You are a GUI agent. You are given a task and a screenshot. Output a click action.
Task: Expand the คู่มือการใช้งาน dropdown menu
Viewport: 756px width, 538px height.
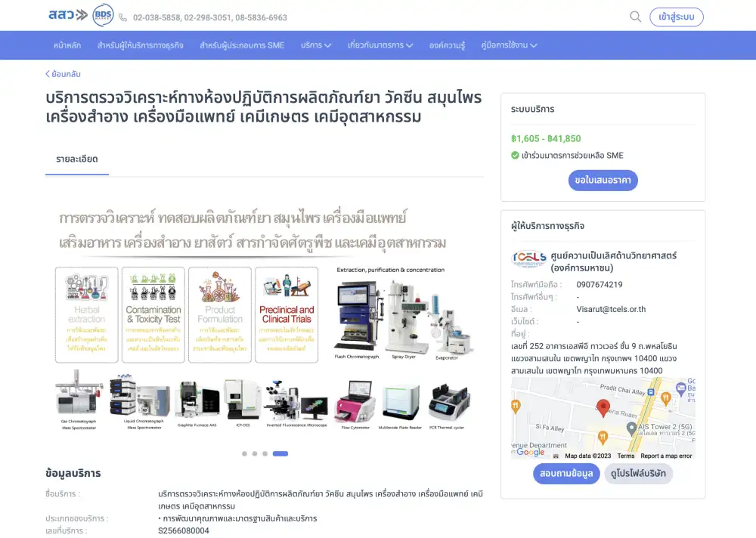(x=509, y=45)
